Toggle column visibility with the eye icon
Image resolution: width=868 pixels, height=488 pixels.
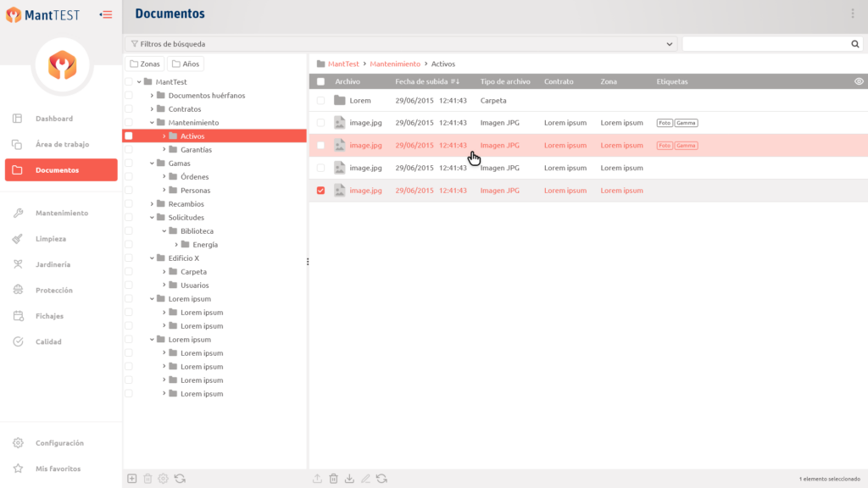[x=859, y=81]
